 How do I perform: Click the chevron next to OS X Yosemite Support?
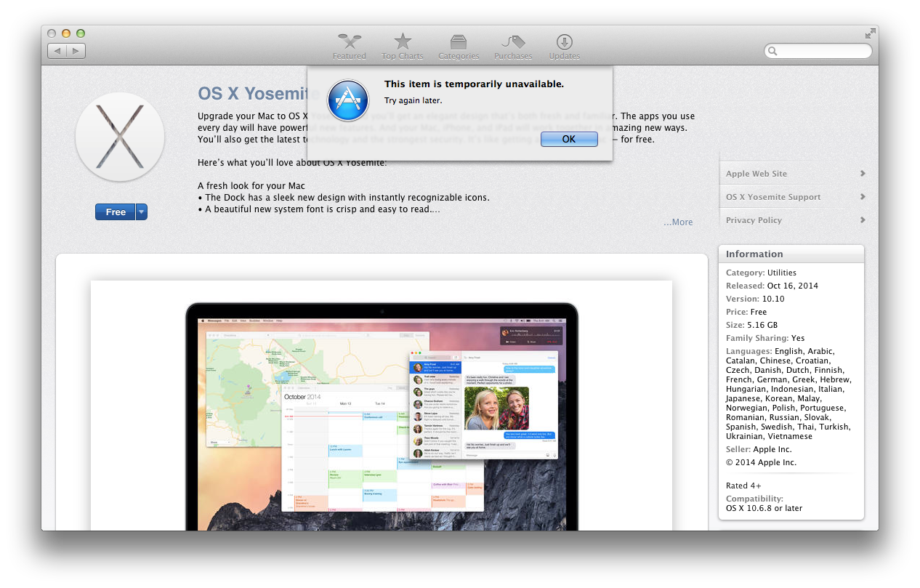(863, 197)
